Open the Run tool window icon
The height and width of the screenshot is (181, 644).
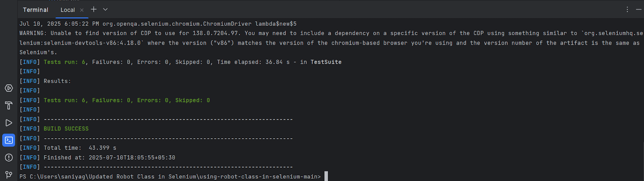[x=8, y=123]
